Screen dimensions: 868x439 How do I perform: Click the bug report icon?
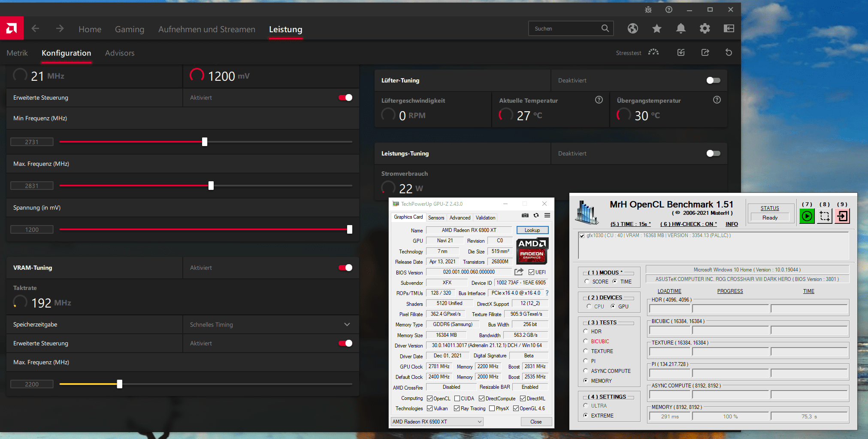(x=648, y=9)
